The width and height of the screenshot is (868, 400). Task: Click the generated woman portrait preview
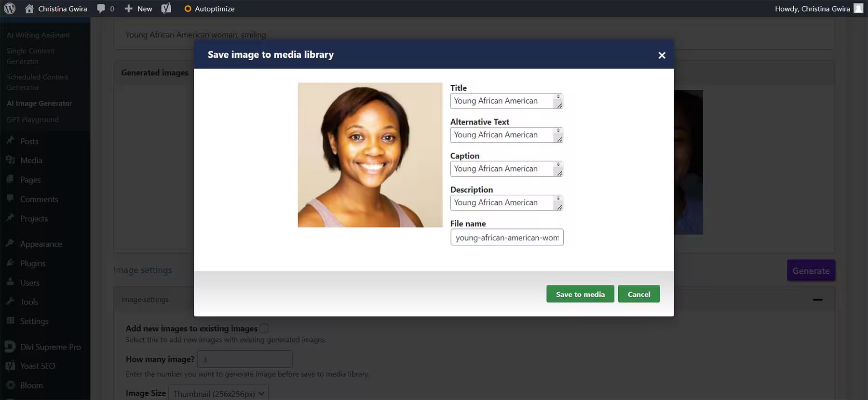click(x=370, y=155)
